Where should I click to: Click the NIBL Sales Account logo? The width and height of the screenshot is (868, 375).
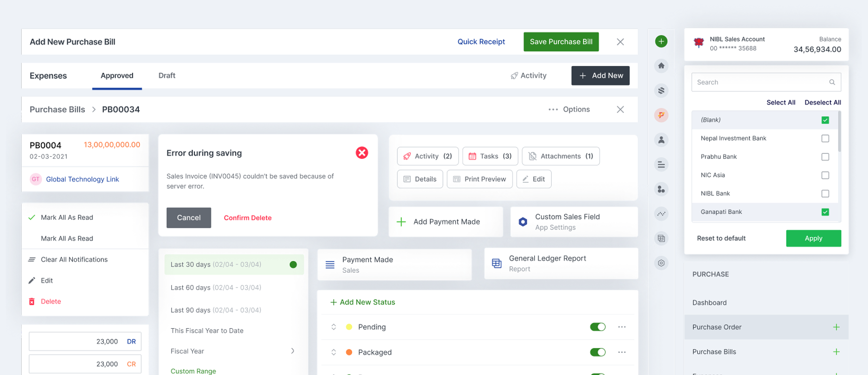[699, 42]
